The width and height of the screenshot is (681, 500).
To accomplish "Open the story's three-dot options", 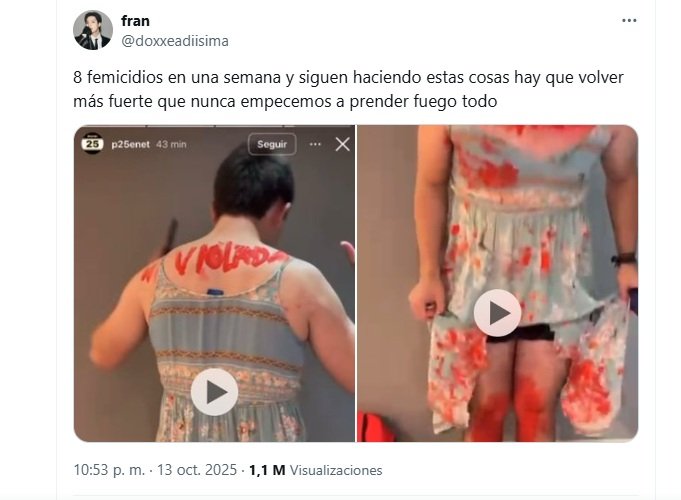I will [x=315, y=144].
